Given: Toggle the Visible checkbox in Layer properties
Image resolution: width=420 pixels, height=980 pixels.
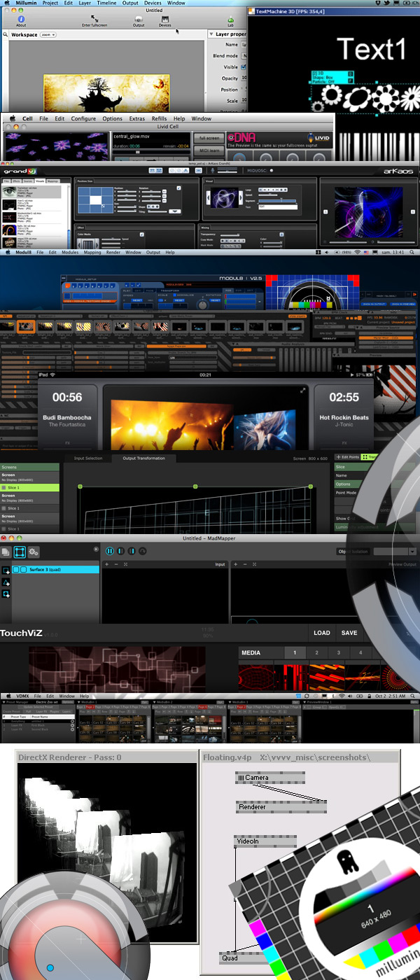Looking at the screenshot, I should [x=244, y=66].
